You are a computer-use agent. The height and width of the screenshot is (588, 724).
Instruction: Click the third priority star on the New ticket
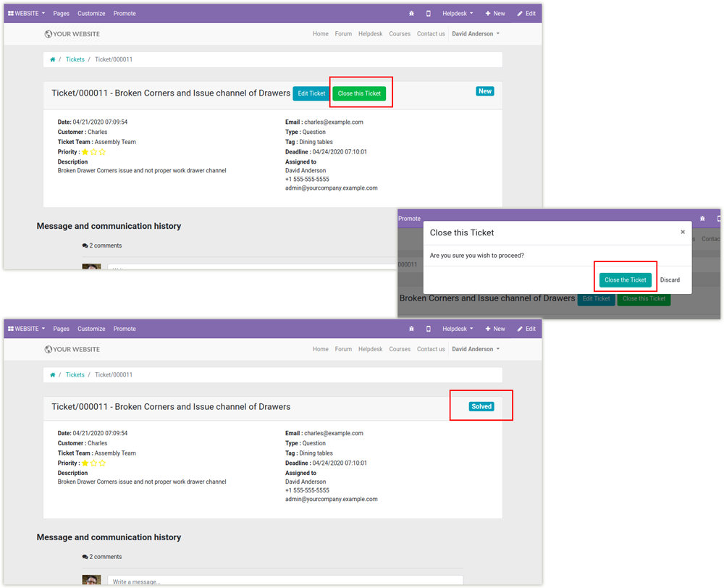pyautogui.click(x=102, y=152)
